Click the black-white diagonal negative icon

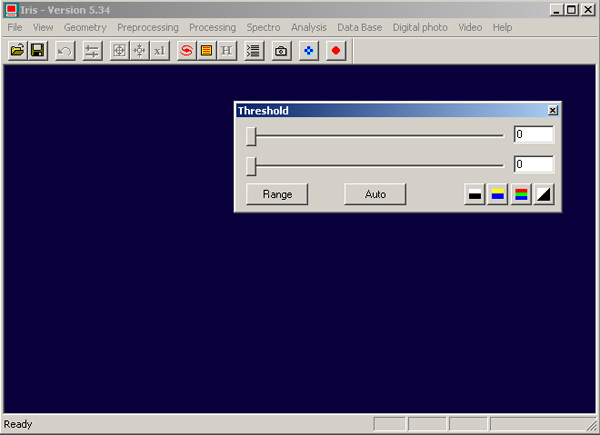pyautogui.click(x=544, y=194)
